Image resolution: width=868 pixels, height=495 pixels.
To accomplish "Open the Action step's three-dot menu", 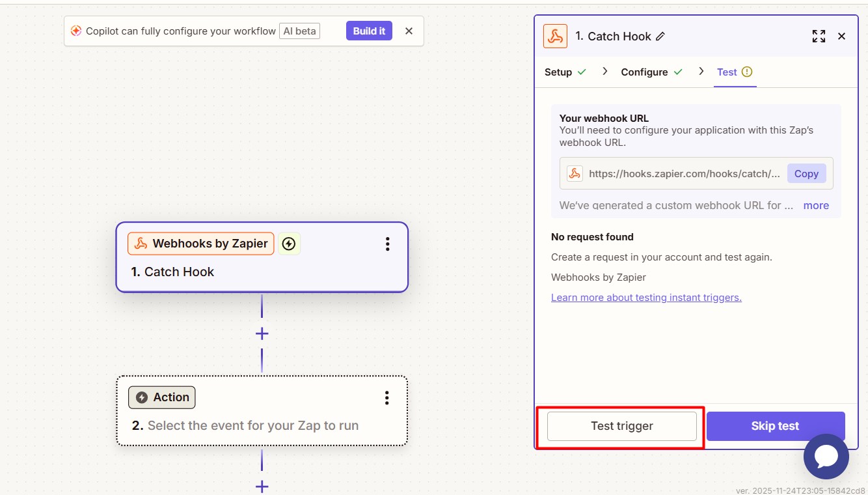I will [x=387, y=398].
